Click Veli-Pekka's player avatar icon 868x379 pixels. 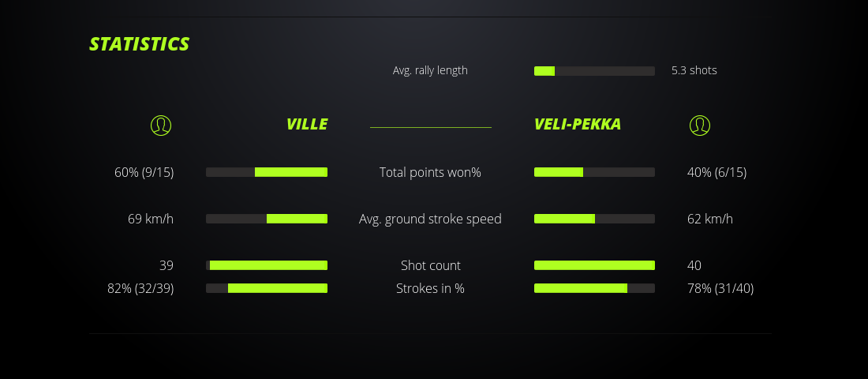click(x=699, y=125)
